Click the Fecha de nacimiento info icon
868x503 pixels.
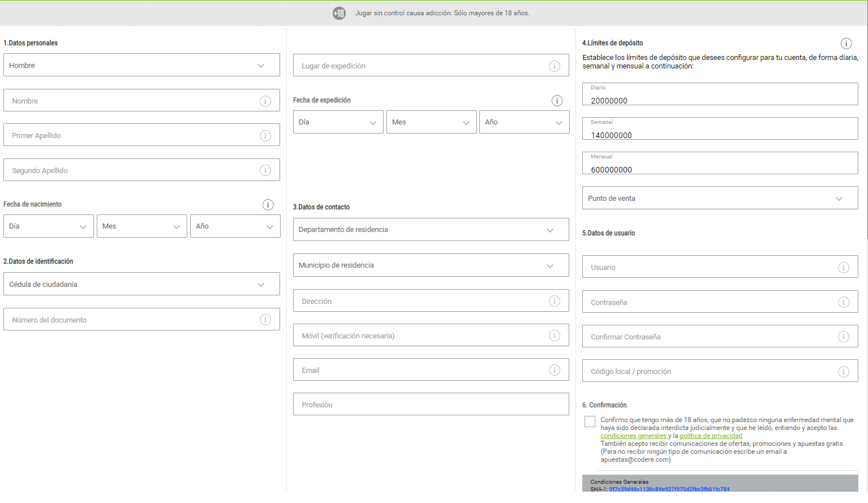pyautogui.click(x=268, y=204)
